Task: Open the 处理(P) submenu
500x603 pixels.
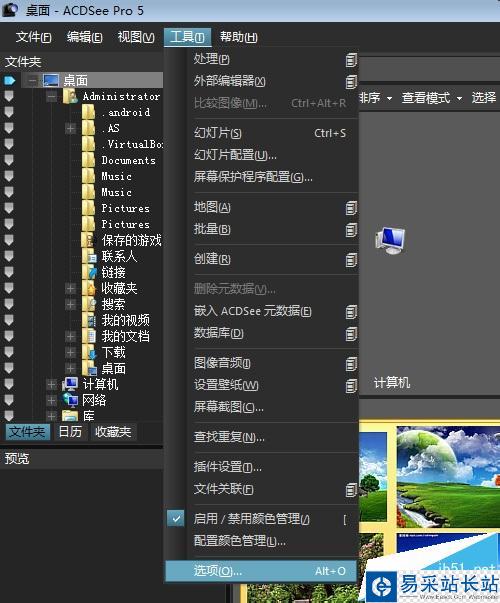Action: [x=273, y=59]
